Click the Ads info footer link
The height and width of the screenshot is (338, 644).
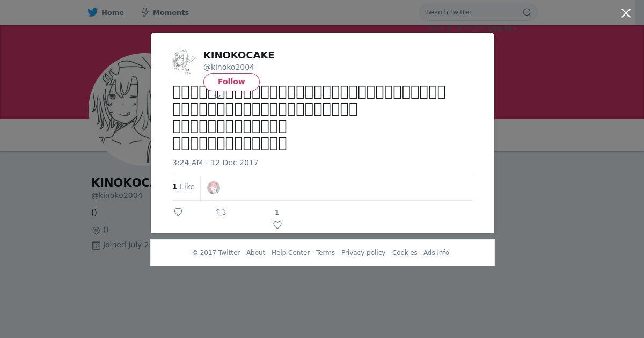(x=436, y=253)
